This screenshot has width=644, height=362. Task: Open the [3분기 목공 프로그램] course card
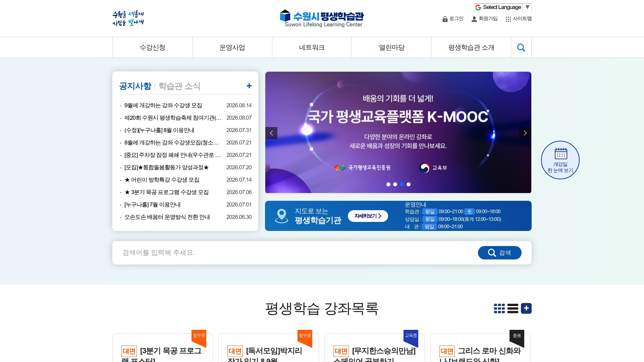tap(163, 348)
